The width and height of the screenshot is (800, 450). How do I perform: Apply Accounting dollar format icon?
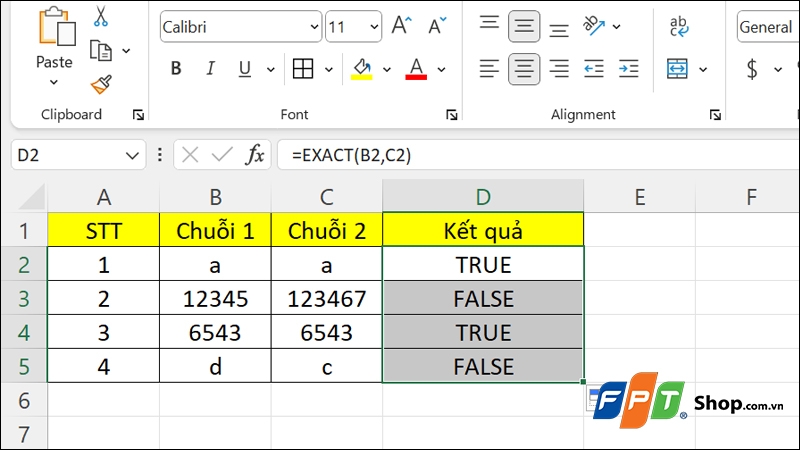[x=752, y=68]
